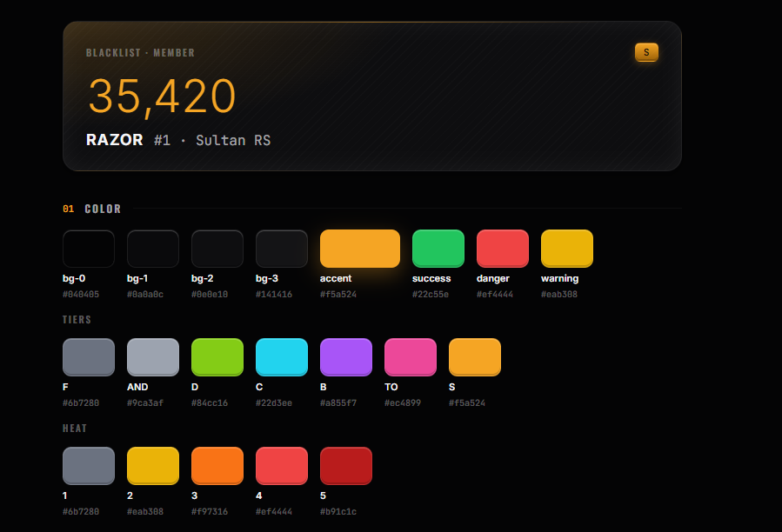The height and width of the screenshot is (532, 782).
Task: Click the #ef4444 hex under danger
Action: pos(495,294)
